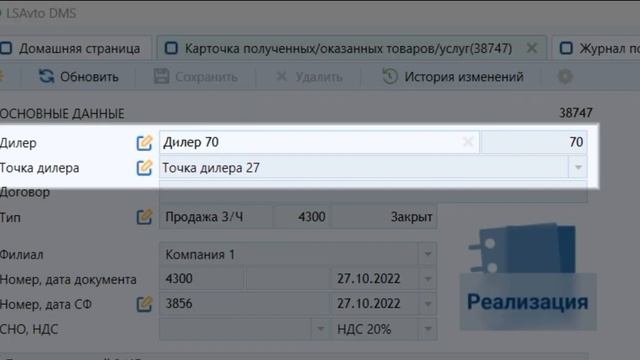This screenshot has height=360, width=640.
Task: Open document date 27.10.2022 dropdown arrow
Action: pyautogui.click(x=427, y=279)
